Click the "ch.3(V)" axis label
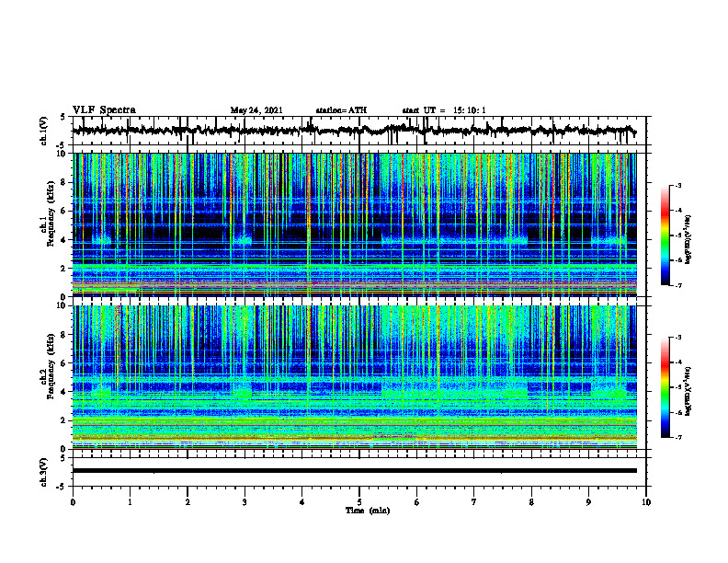This screenshot has width=728, height=563. (x=44, y=472)
